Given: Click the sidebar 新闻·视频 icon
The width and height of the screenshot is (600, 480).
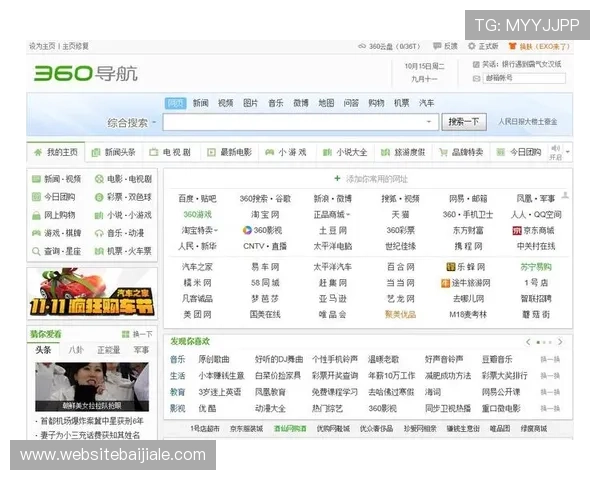Looking at the screenshot, I should coord(36,179).
